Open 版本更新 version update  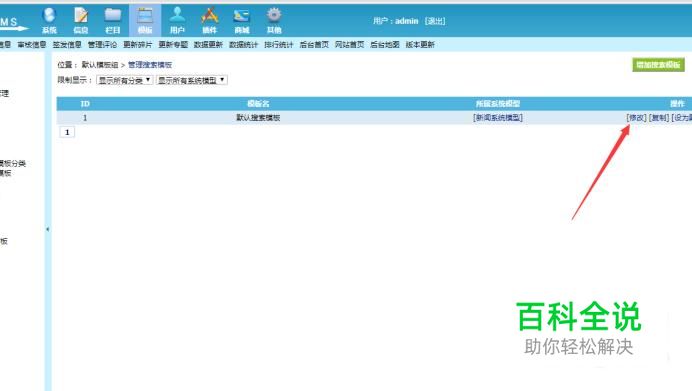(x=420, y=45)
